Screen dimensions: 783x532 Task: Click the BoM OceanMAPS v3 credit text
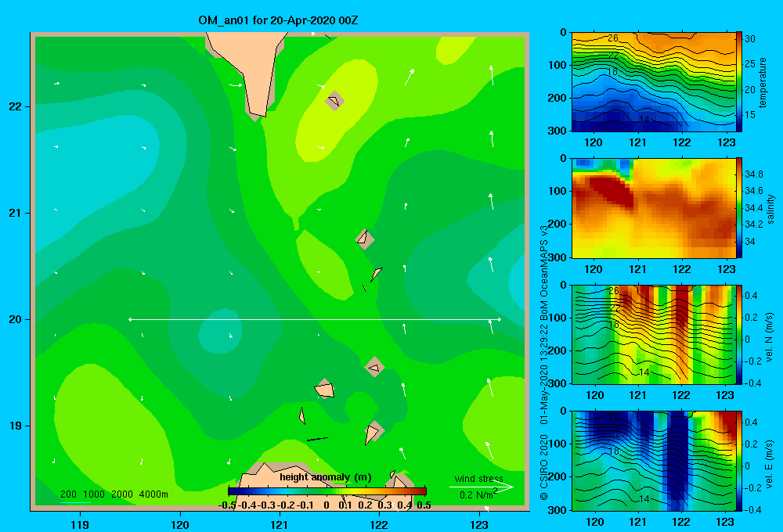(544, 272)
